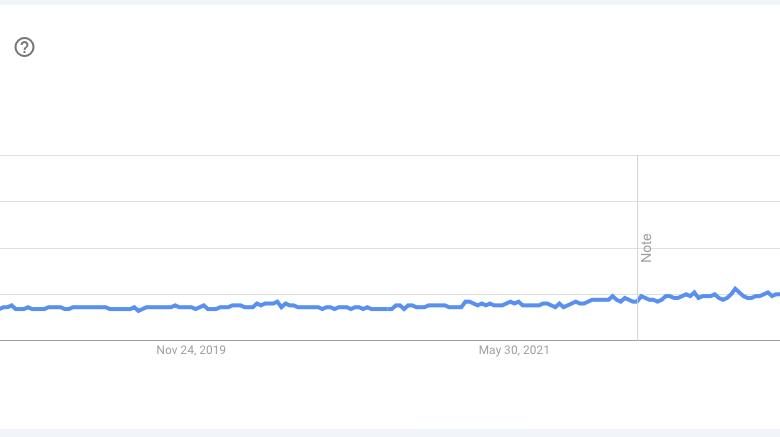Viewport: 780px width, 437px height.
Task: Click the top of the Note marker line at the upper gridline
Action: click(637, 156)
